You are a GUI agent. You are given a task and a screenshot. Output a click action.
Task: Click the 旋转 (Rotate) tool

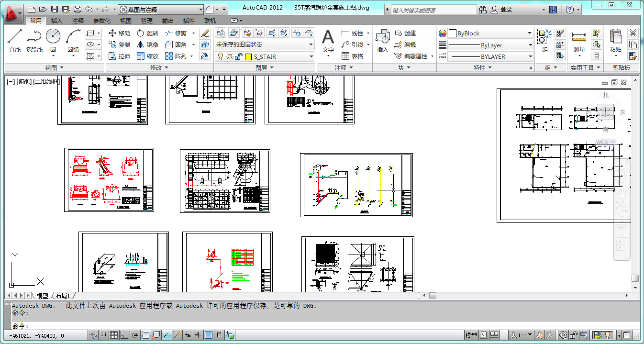[x=147, y=33]
